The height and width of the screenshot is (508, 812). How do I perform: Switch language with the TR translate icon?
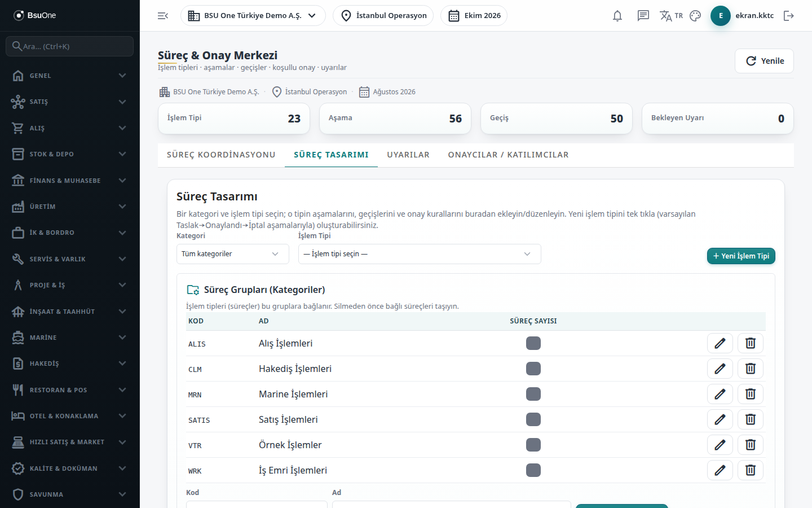click(x=671, y=16)
